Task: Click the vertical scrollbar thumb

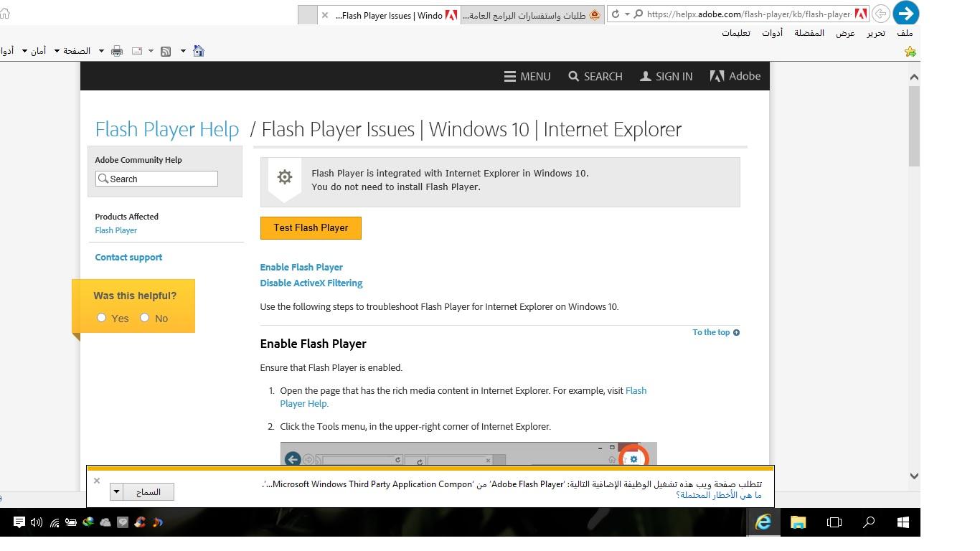Action: click(x=914, y=126)
